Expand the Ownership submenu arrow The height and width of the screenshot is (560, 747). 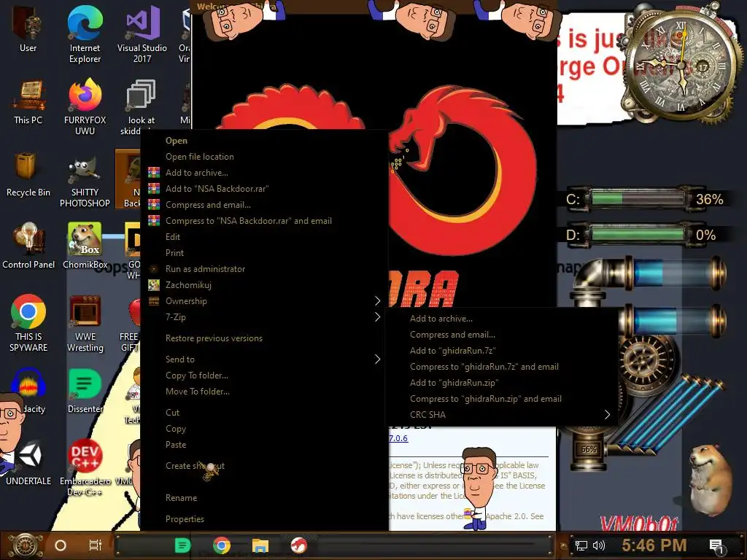pyautogui.click(x=377, y=301)
